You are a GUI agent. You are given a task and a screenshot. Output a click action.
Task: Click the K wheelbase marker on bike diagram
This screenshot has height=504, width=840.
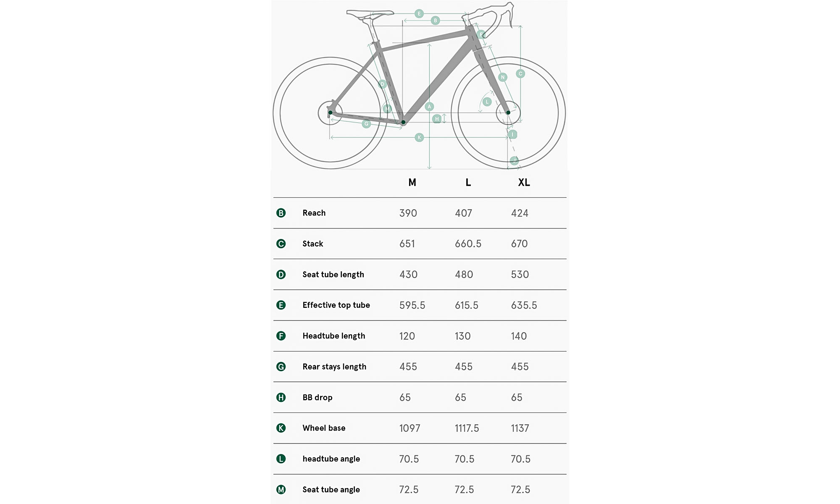pos(419,137)
